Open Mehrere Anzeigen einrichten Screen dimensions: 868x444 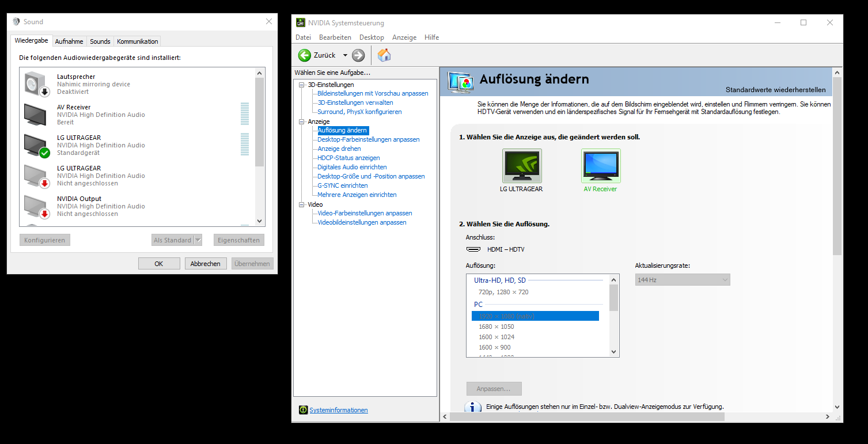pyautogui.click(x=357, y=195)
